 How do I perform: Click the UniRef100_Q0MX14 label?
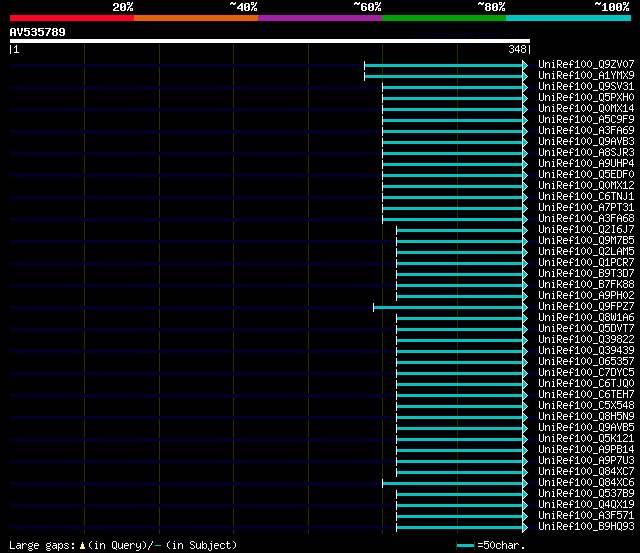[x=586, y=109]
